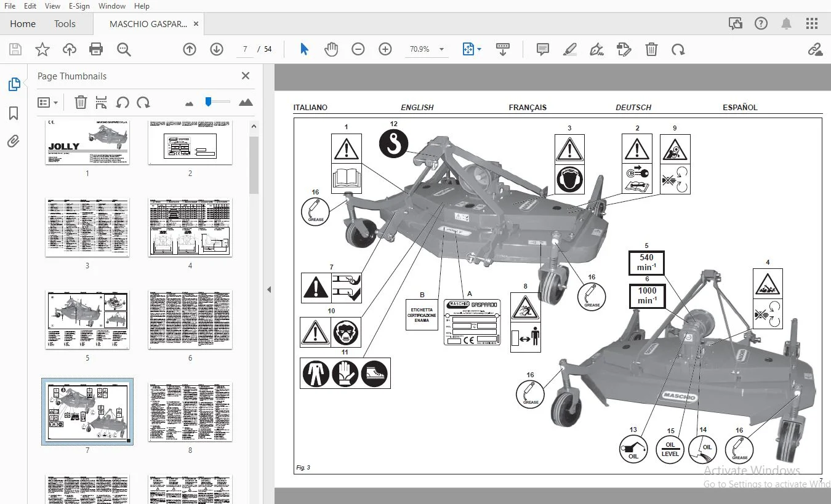This screenshot has height=504, width=831.
Task: Open the notifications bell
Action: point(787,24)
